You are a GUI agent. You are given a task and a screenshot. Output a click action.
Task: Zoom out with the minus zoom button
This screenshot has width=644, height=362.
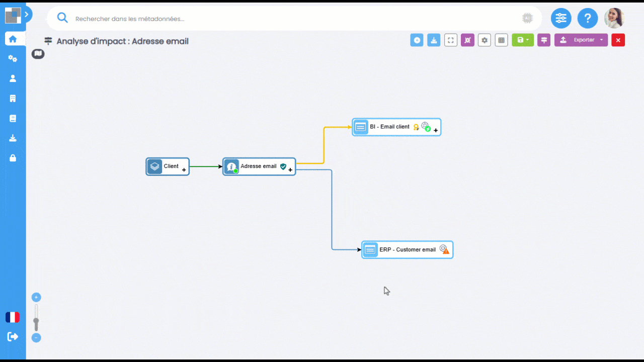36,338
